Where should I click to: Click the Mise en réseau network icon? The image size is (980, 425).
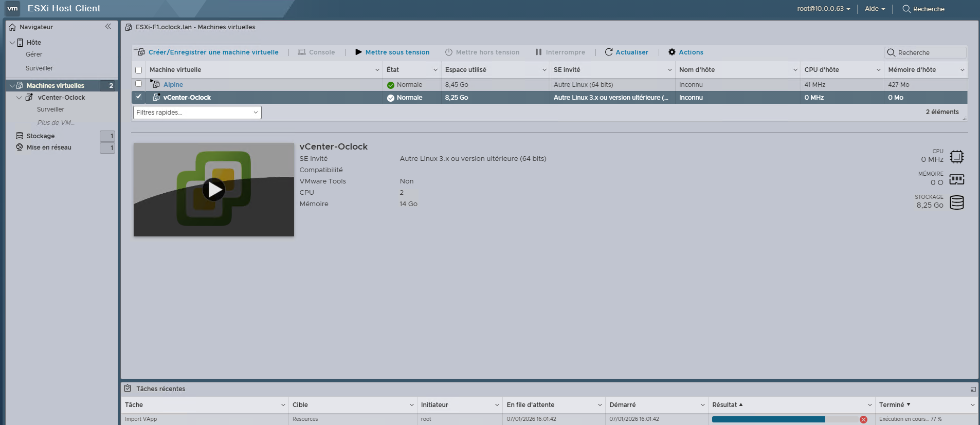click(20, 147)
